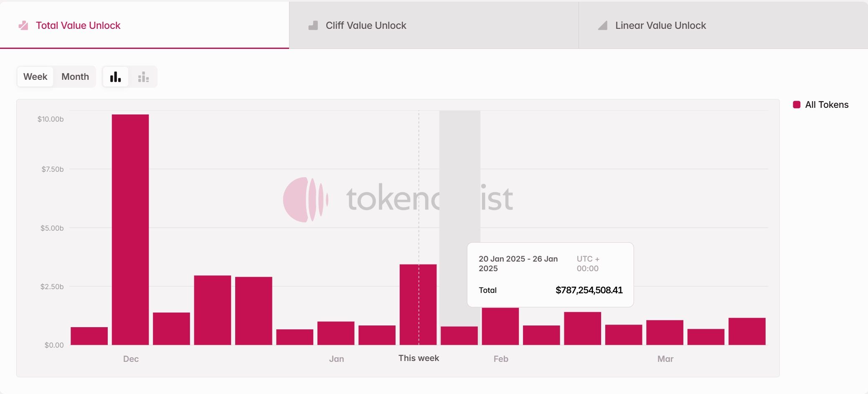The width and height of the screenshot is (868, 394).
Task: Click the $787,254,508.41 total value
Action: click(589, 290)
